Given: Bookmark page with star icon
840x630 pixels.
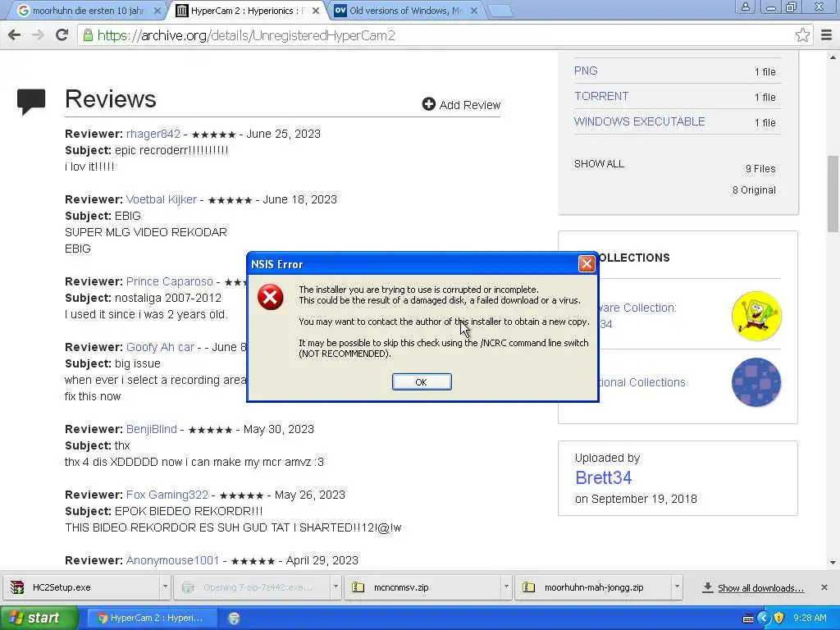Looking at the screenshot, I should [802, 35].
